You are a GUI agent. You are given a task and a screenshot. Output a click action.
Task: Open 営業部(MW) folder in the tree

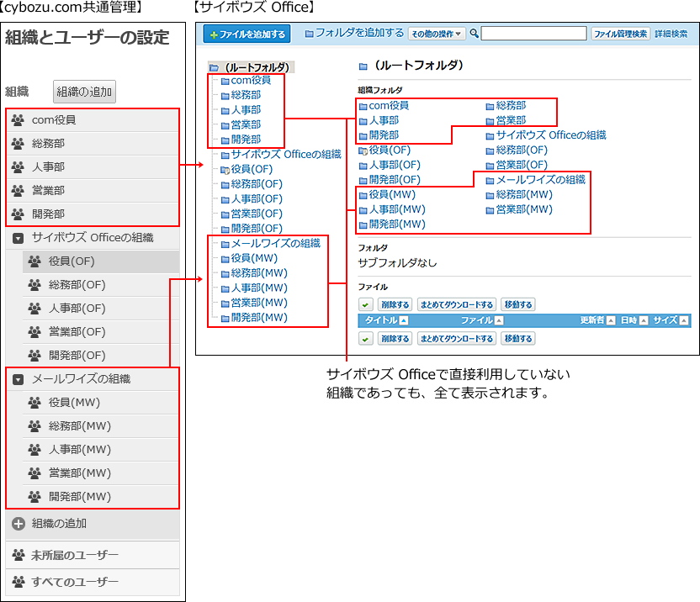click(259, 303)
